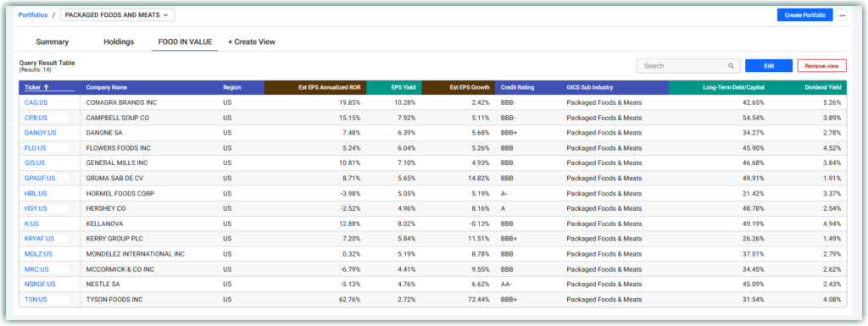Viewport: 868px width, 326px height.
Task: Click the Company Name column header
Action: pos(106,87)
